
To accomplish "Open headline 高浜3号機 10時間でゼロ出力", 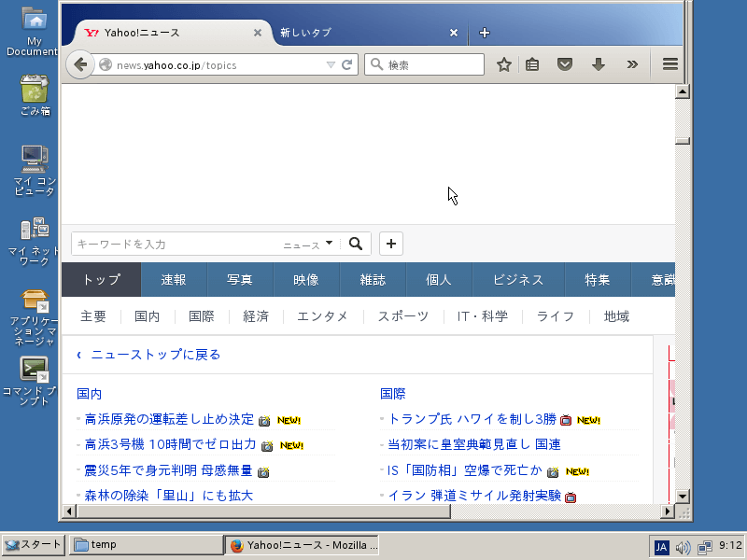I will pos(171,444).
